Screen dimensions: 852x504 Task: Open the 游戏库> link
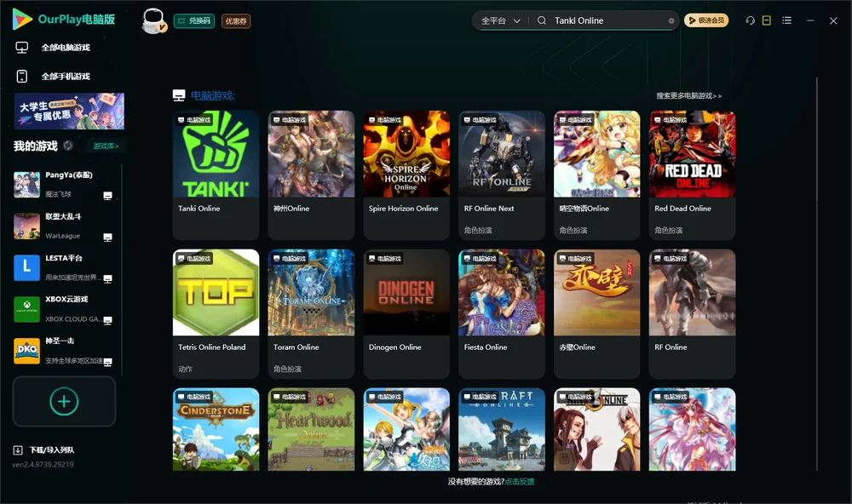click(x=106, y=146)
